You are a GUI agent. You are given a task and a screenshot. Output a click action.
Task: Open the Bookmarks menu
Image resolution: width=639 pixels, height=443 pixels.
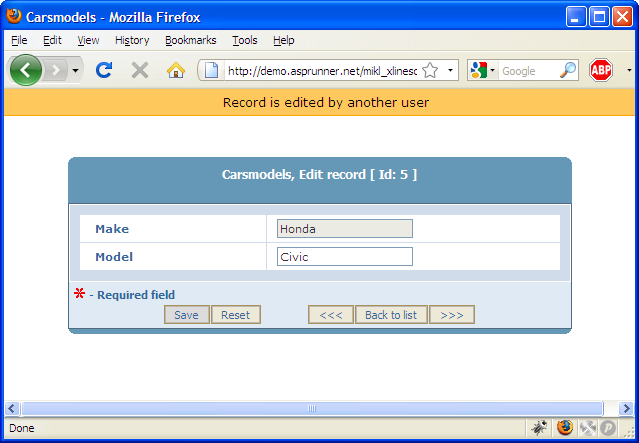pyautogui.click(x=188, y=40)
